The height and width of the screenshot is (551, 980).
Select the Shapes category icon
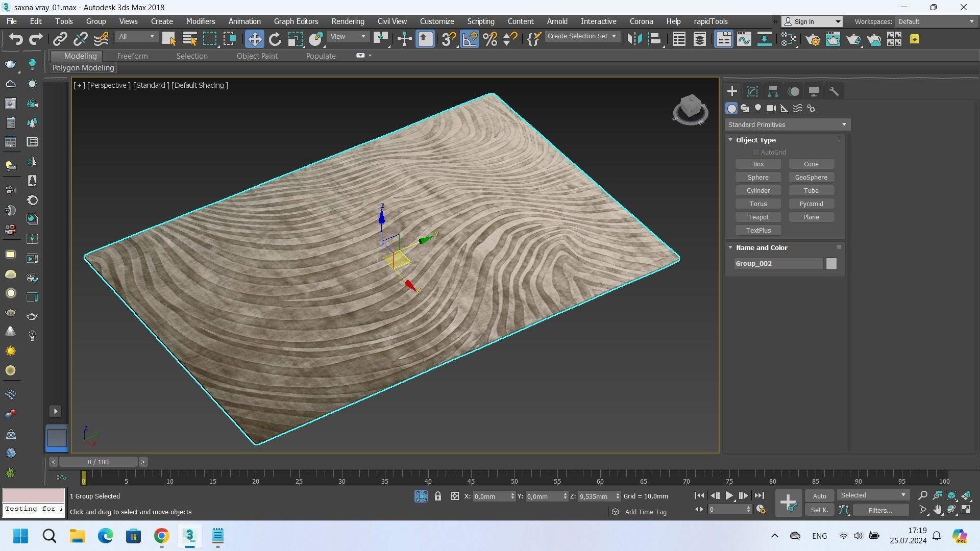[x=745, y=108]
